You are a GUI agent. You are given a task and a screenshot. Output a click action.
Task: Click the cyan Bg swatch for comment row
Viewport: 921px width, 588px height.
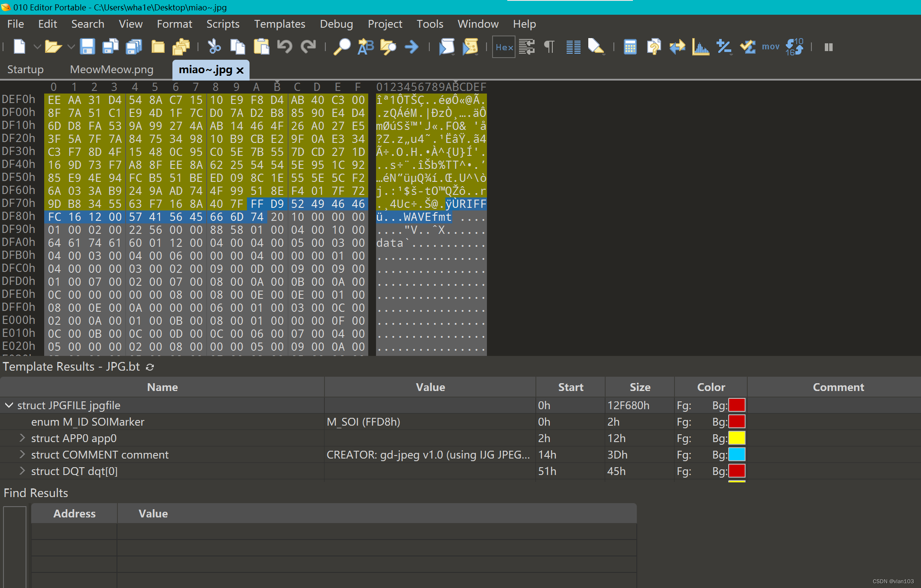736,455
